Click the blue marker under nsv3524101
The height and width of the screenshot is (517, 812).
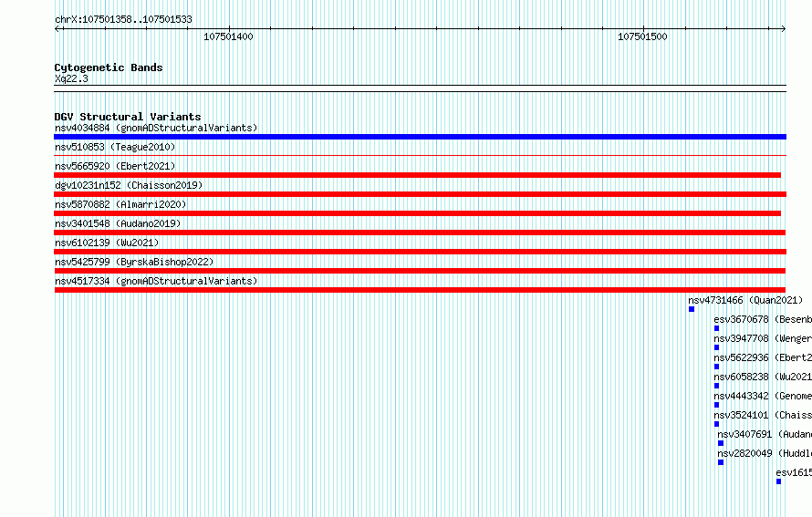tap(717, 424)
